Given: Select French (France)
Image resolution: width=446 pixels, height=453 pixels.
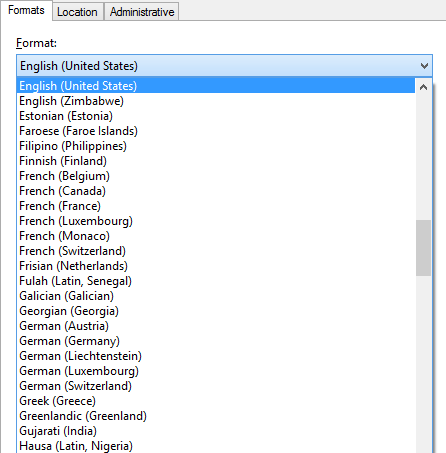Looking at the screenshot, I should click(x=216, y=206).
